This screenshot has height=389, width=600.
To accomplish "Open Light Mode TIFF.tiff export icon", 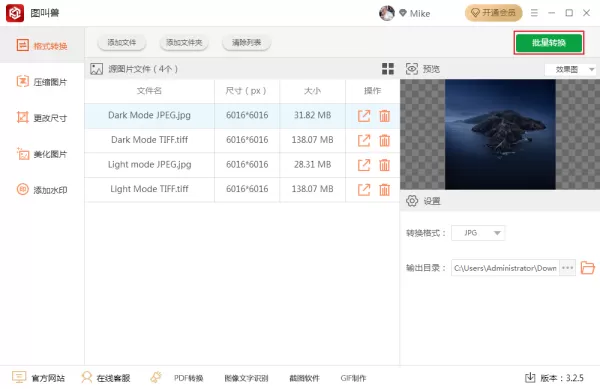I will [x=364, y=189].
